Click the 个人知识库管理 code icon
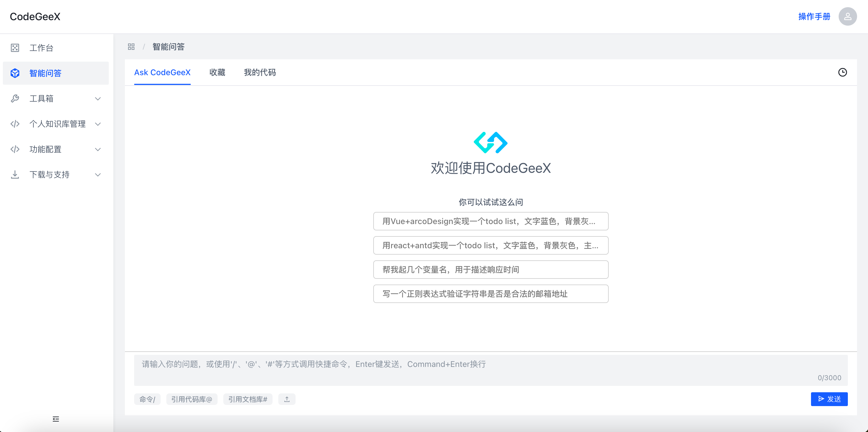868x432 pixels. tap(15, 124)
